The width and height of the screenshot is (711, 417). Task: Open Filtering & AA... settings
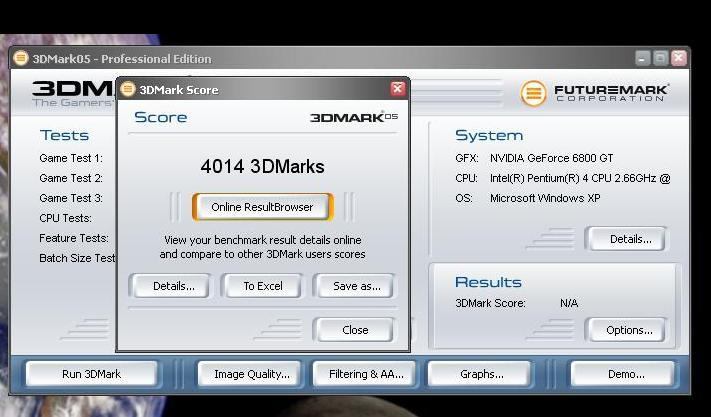point(366,374)
